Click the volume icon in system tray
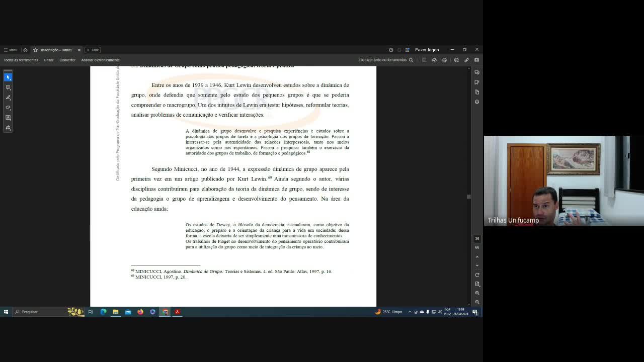This screenshot has width=644, height=362. click(x=440, y=312)
